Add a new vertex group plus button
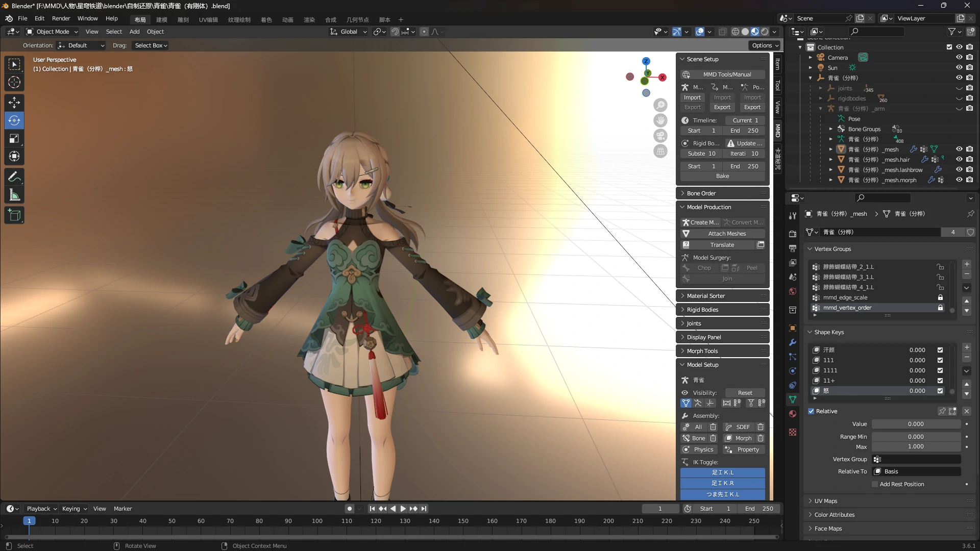 [967, 264]
